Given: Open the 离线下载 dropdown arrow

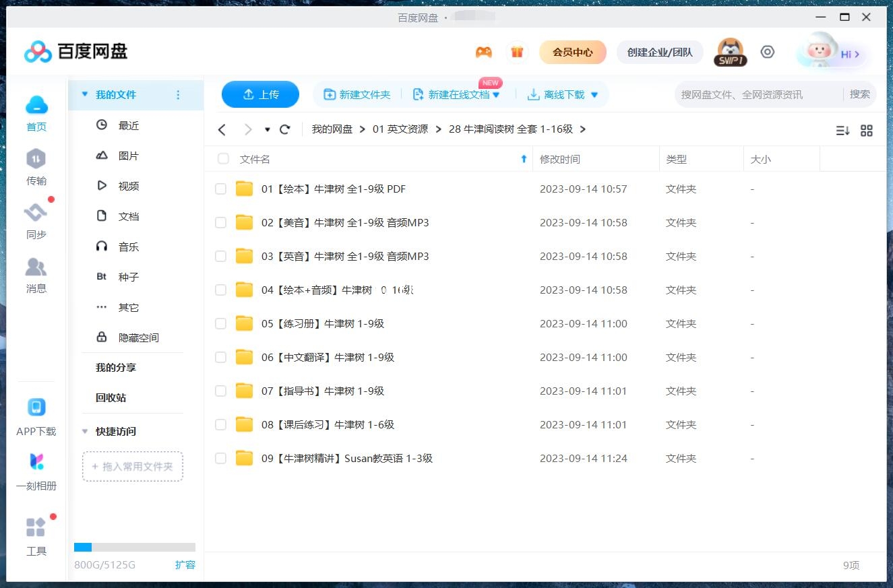Looking at the screenshot, I should click(x=594, y=95).
